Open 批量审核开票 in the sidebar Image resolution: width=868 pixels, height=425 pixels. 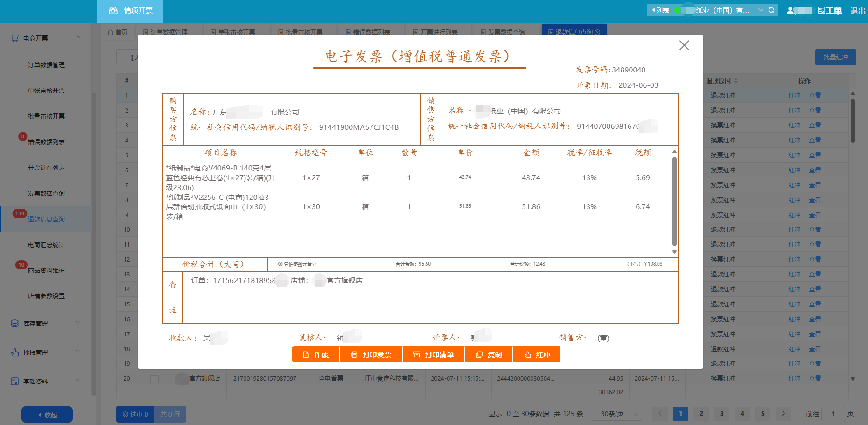[46, 116]
